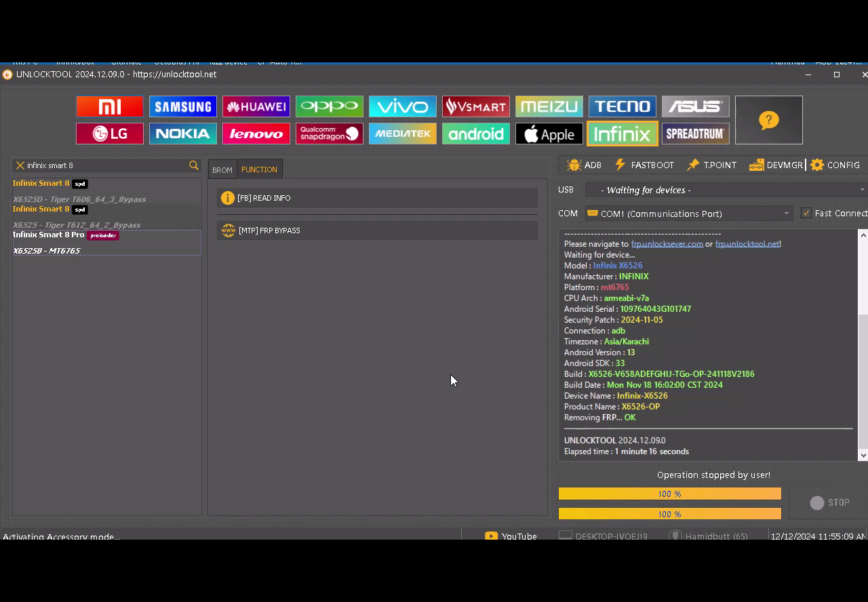Select the Infinix brand tile
The height and width of the screenshot is (602, 868).
tap(623, 134)
